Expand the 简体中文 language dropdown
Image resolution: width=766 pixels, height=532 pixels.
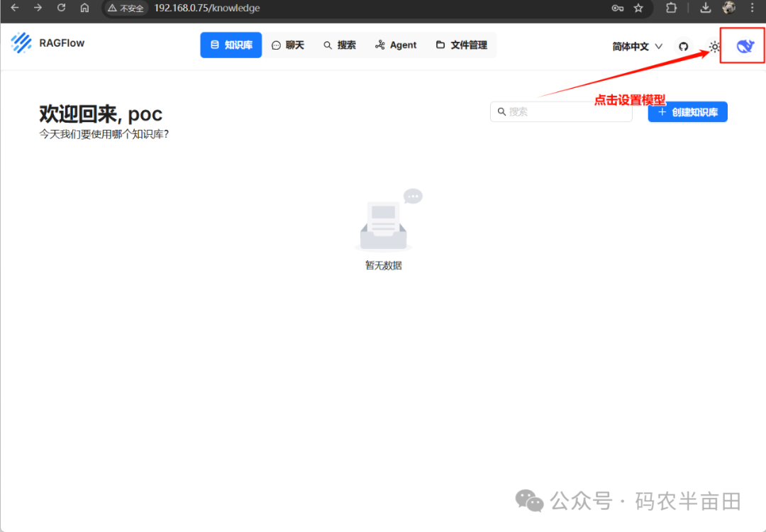click(x=637, y=46)
